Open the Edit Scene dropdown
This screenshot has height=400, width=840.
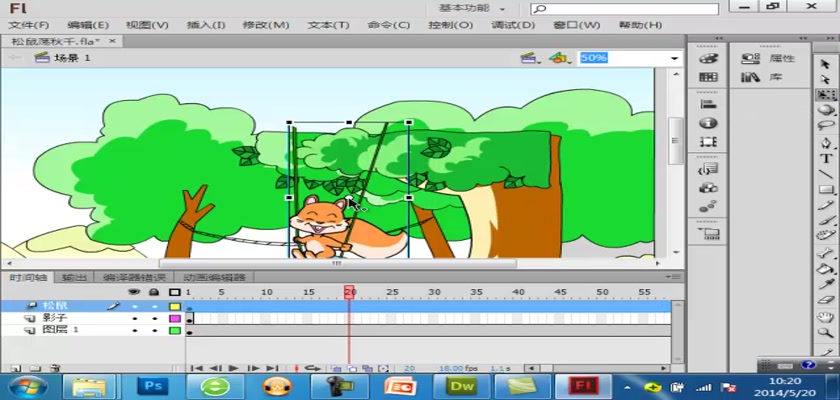(x=530, y=58)
